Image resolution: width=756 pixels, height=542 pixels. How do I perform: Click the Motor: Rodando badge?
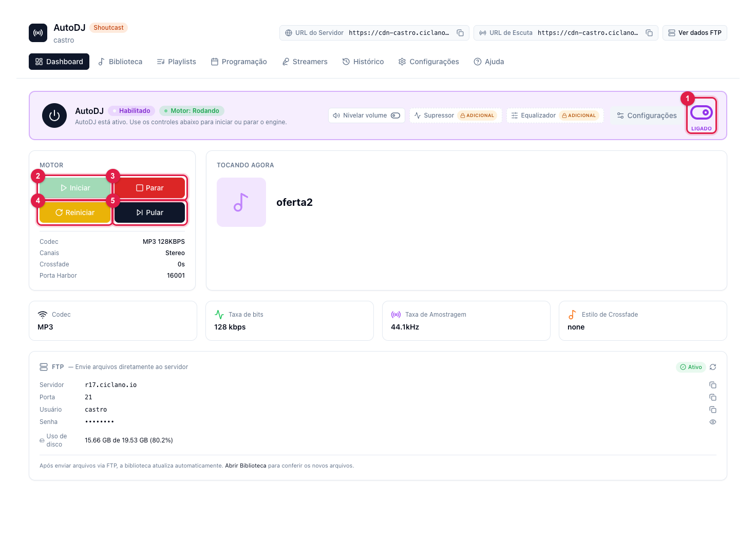192,111
